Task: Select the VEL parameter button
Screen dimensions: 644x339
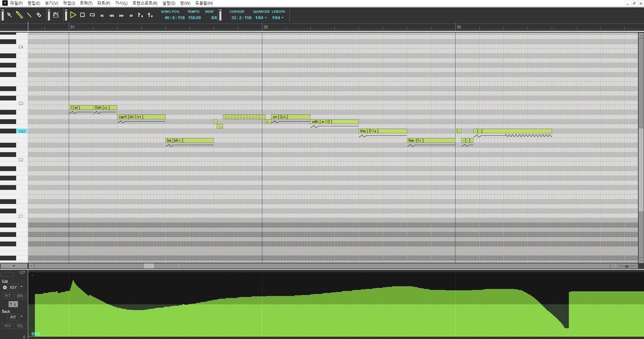Action: 20,326
